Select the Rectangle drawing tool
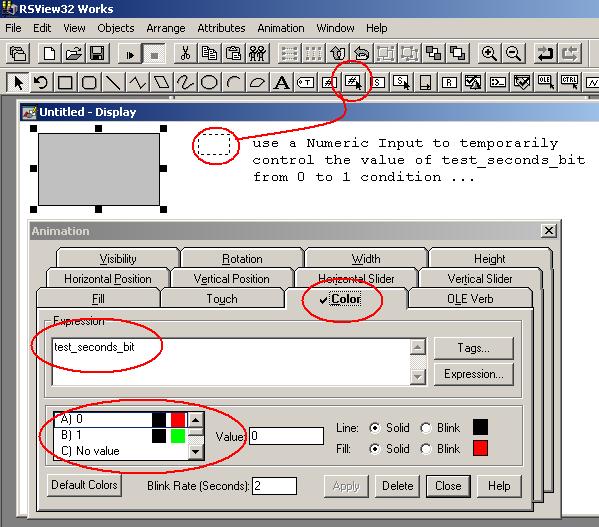Viewport: 599px width, 527px height. 65,82
